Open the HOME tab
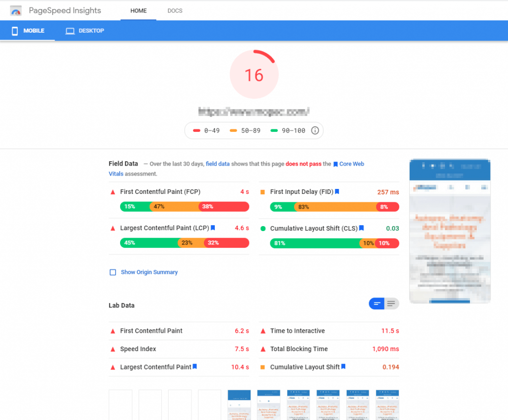The width and height of the screenshot is (508, 420). (138, 11)
